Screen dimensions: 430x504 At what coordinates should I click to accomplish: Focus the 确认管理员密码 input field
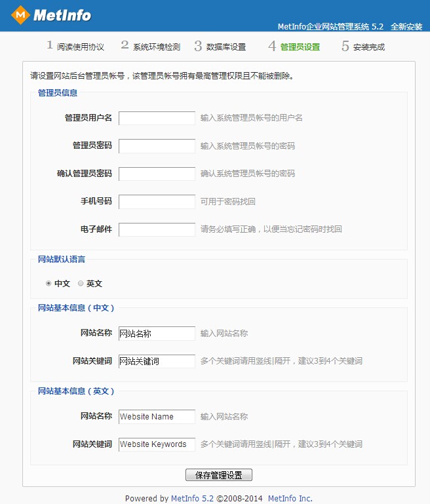(157, 174)
